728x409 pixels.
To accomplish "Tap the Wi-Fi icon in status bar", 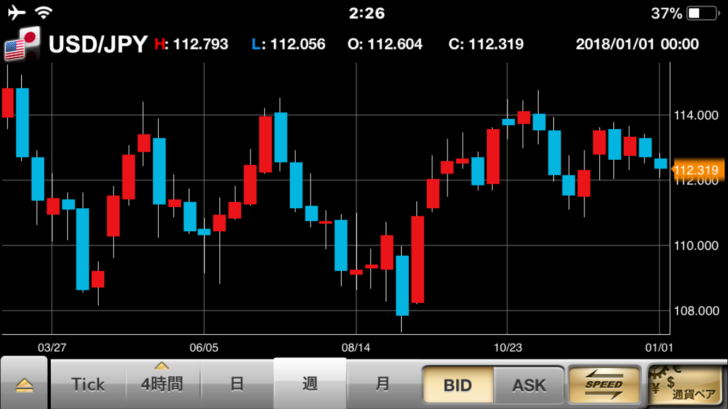I will [x=44, y=14].
